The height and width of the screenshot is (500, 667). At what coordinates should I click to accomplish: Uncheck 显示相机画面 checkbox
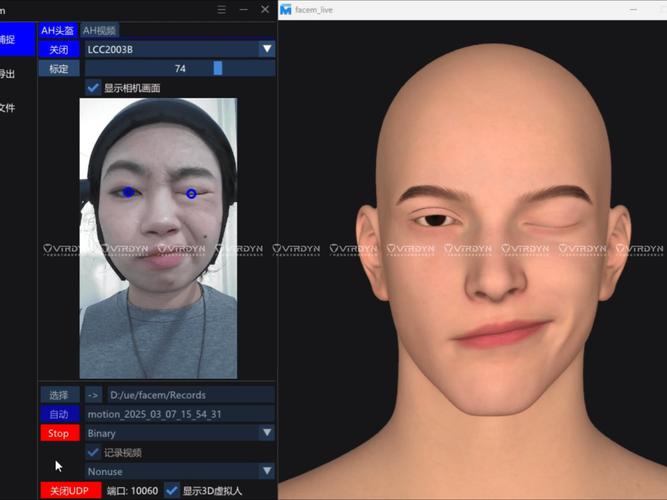[x=93, y=88]
